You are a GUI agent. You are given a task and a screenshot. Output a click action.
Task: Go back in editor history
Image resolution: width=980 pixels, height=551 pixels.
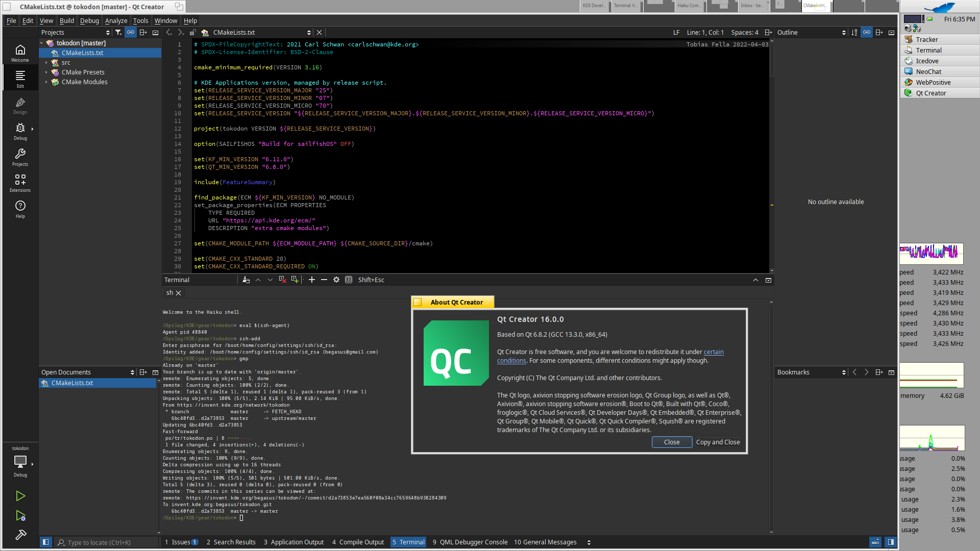169,32
